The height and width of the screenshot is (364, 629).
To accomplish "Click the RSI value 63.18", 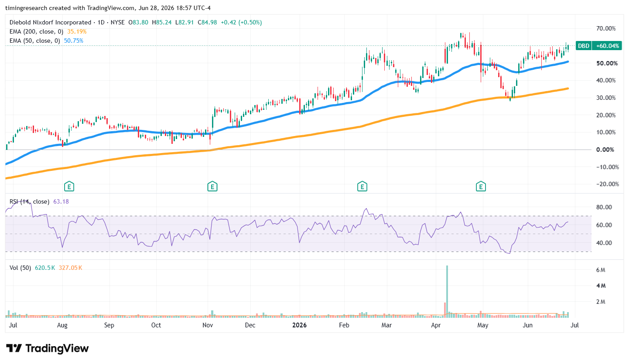I will click(60, 201).
